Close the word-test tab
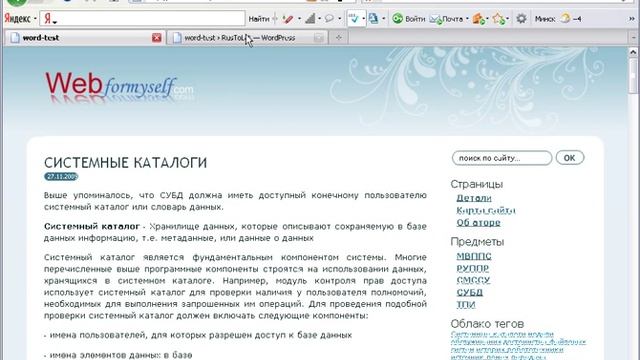This screenshot has width=640, height=360. coord(156,38)
